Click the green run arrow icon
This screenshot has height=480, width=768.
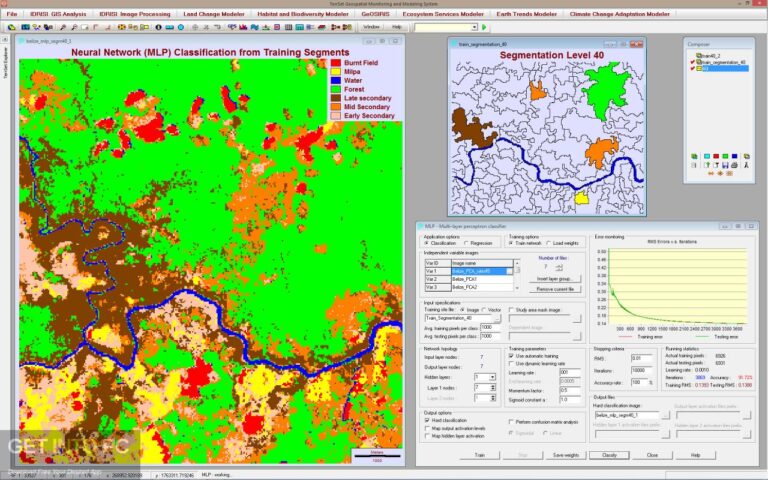coord(484,27)
